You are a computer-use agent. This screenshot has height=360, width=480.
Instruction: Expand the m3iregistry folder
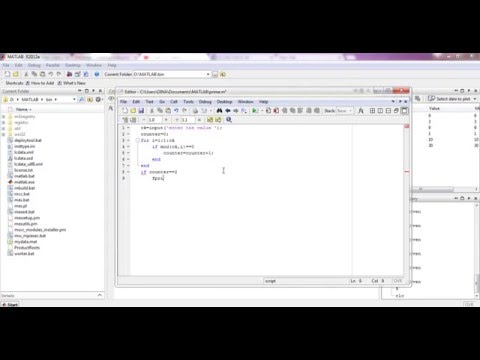pos(4,117)
